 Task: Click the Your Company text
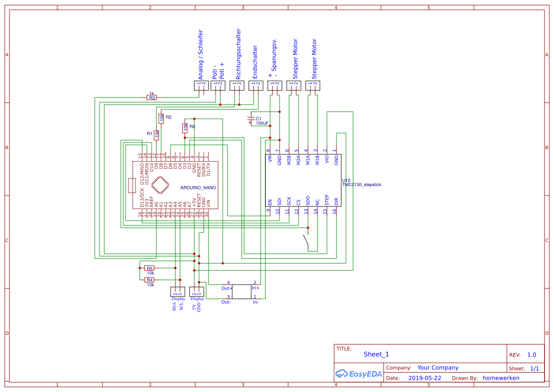pos(438,368)
